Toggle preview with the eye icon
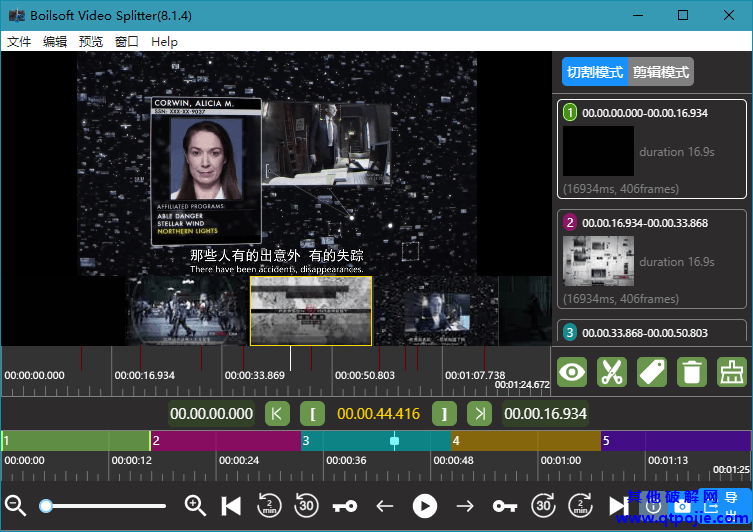Viewport: 753px width, 532px height. [571, 372]
